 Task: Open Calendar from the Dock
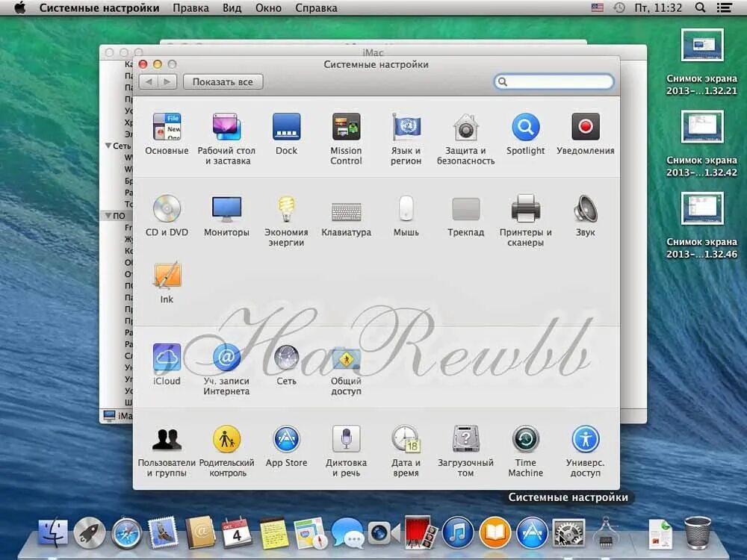(x=237, y=532)
